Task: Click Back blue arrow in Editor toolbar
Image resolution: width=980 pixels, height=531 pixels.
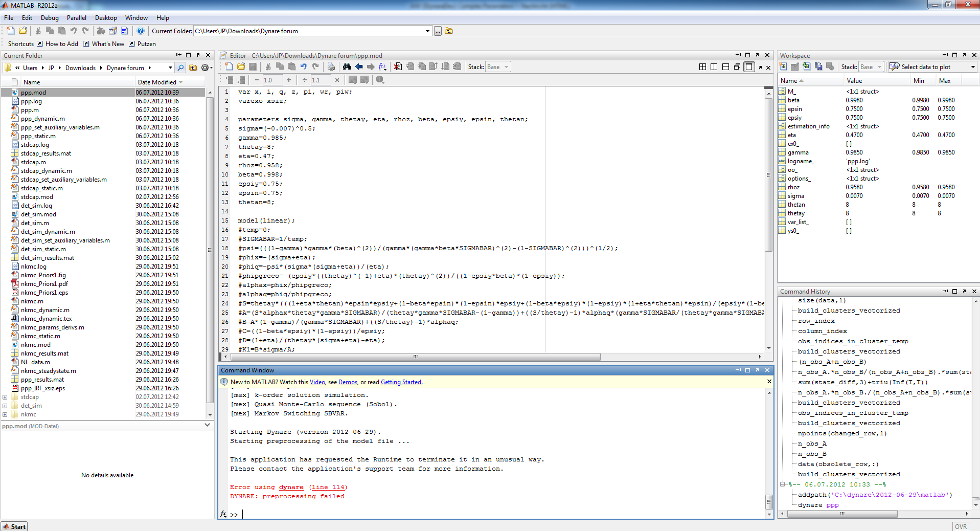Action: 358,67
